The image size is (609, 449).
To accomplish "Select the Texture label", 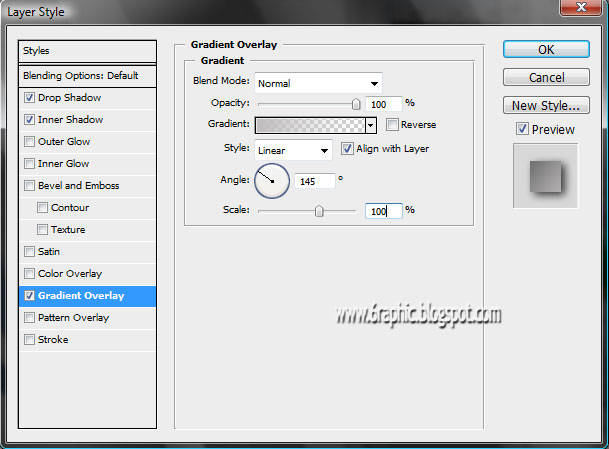I will tap(68, 230).
